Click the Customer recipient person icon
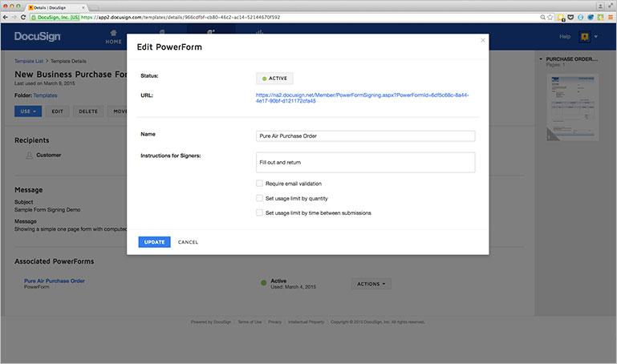Viewport: 617px width, 364px height. pyautogui.click(x=30, y=155)
